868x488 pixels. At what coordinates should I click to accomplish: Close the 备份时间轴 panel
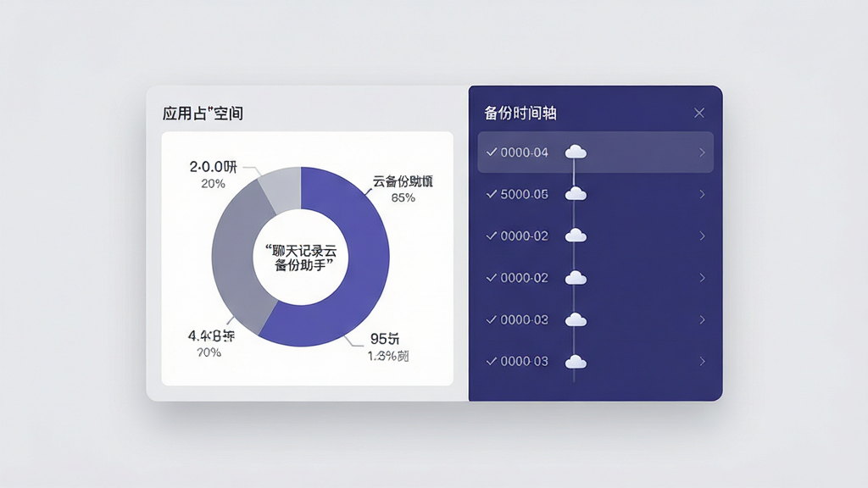pyautogui.click(x=699, y=113)
